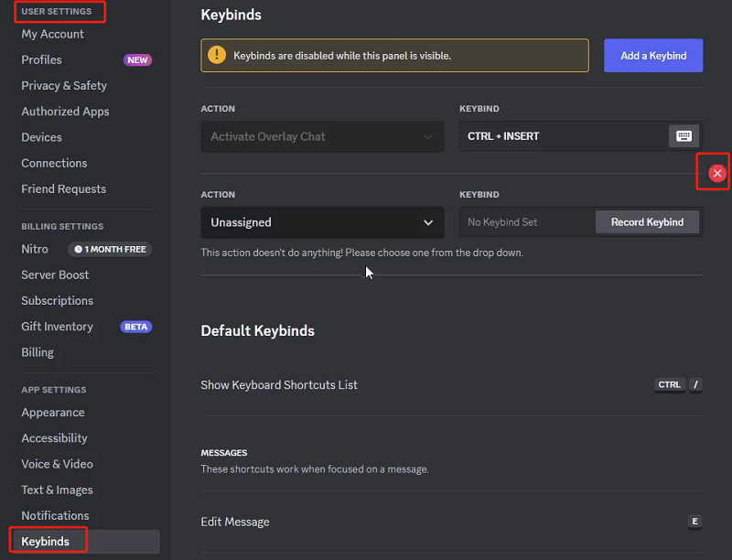Viewport: 732px width, 560px height.
Task: Open the Activate Overlay Chat dropdown
Action: (x=322, y=136)
